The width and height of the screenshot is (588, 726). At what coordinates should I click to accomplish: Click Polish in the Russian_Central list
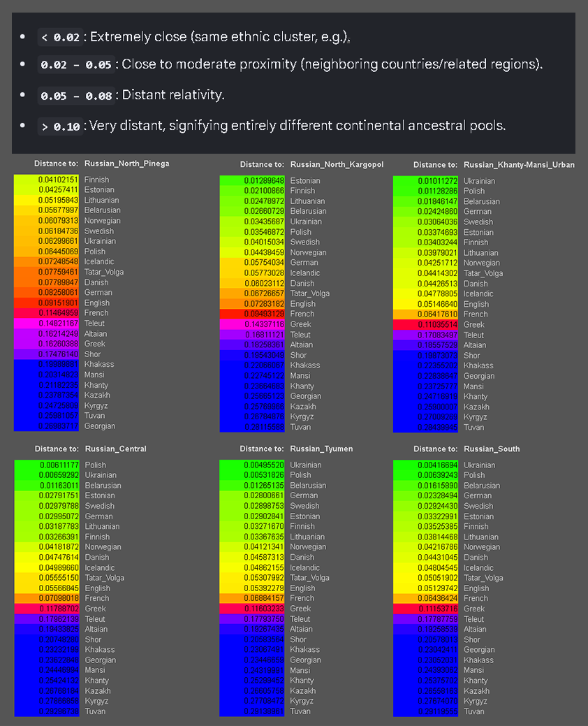point(95,465)
